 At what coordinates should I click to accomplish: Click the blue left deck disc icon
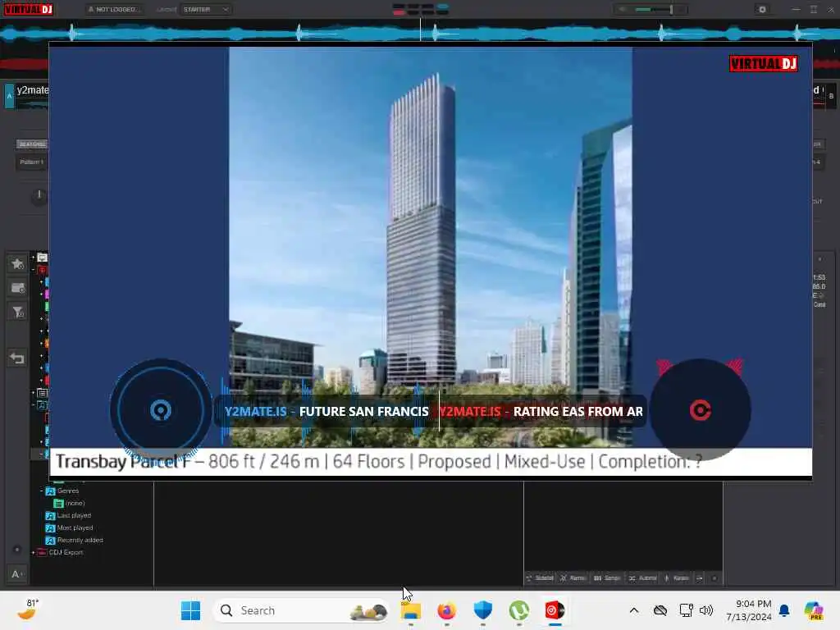pyautogui.click(x=161, y=410)
